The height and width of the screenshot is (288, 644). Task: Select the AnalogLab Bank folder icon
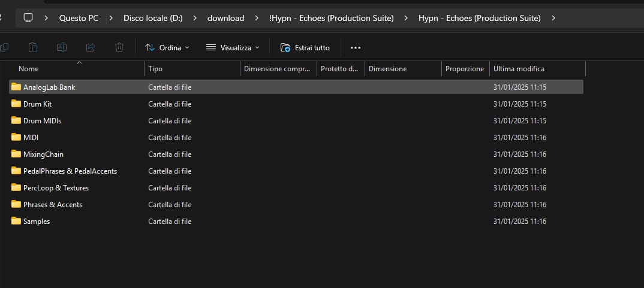coord(16,87)
